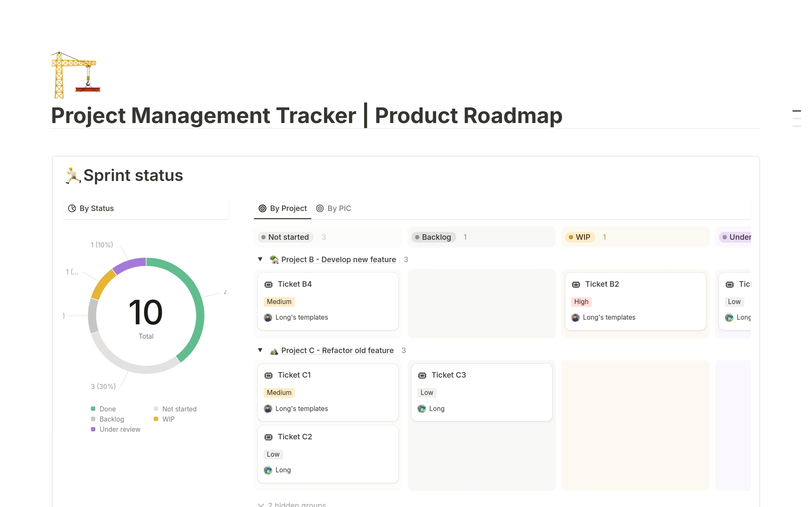Switch to the By PIC tab
The height and width of the screenshot is (507, 812).
point(334,208)
